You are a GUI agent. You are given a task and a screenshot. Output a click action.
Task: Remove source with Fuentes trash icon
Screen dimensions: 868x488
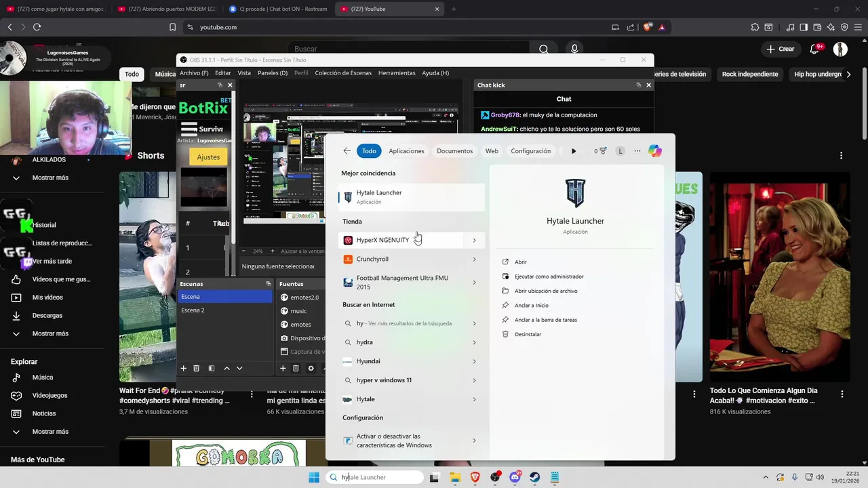point(296,368)
